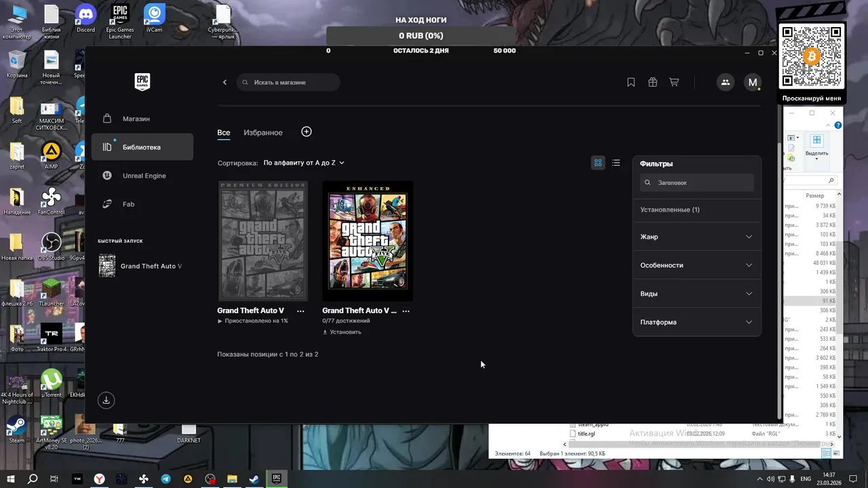Open the Steam desktop shortcut
The width and height of the screenshot is (868, 488).
[17, 428]
